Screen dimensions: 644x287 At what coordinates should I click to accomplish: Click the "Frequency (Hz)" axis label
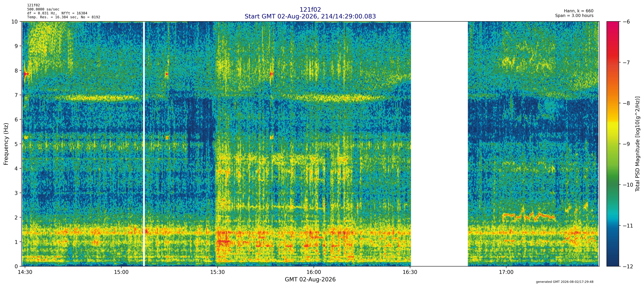coord(6,144)
